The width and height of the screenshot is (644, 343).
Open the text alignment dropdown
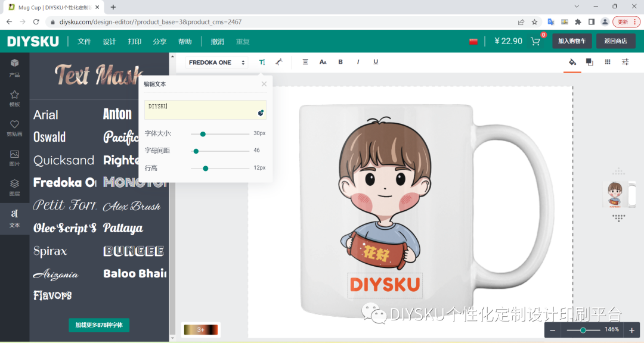[305, 62]
